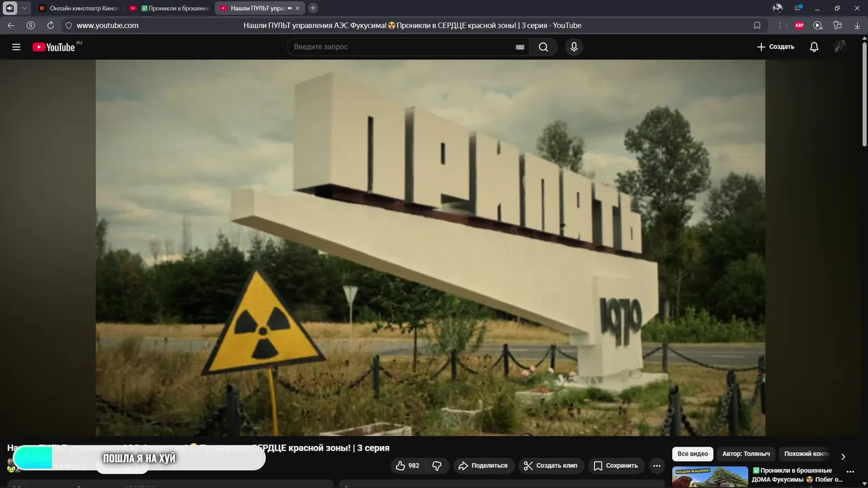The width and height of the screenshot is (868, 488).
Task: Click the page title text in the address bar
Action: 412,25
